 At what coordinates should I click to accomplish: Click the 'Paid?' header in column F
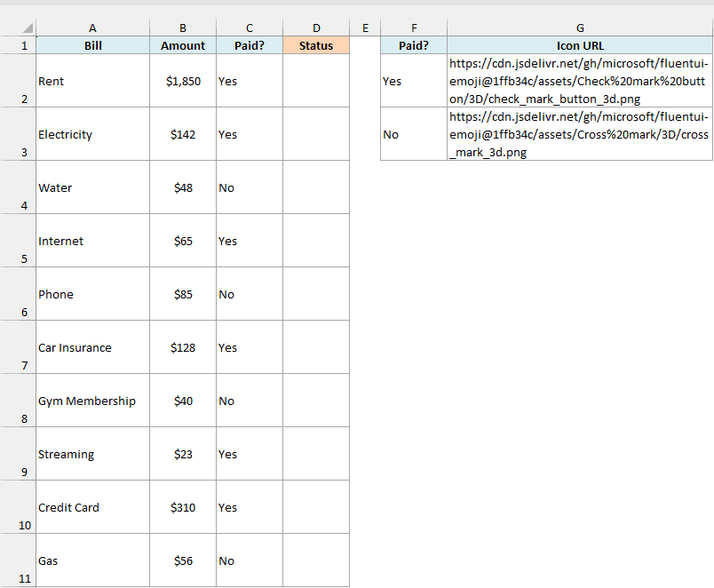(x=414, y=45)
